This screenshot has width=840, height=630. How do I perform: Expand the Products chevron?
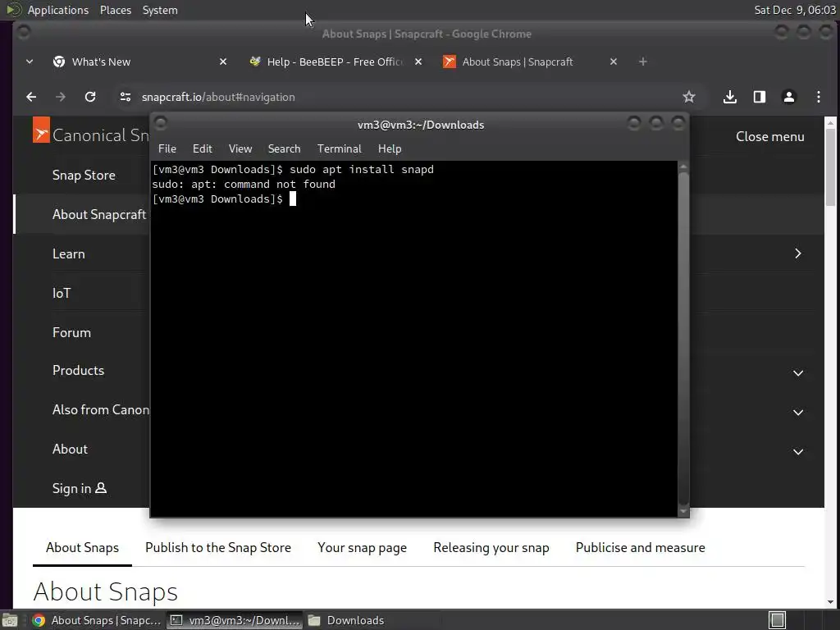[x=797, y=373]
